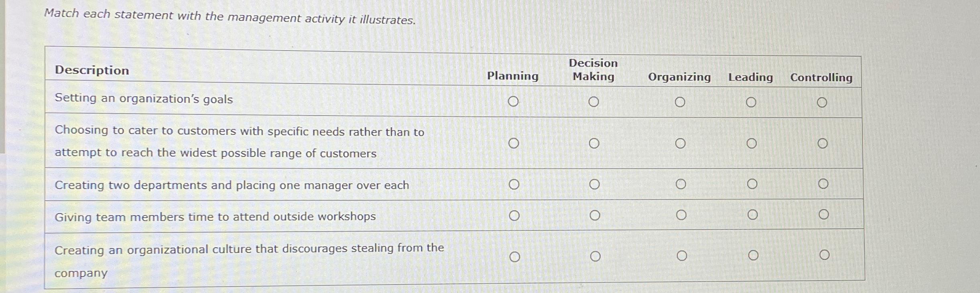The height and width of the screenshot is (293, 980).
Task: Select Controlling for catering to specific customers
Action: click(823, 142)
